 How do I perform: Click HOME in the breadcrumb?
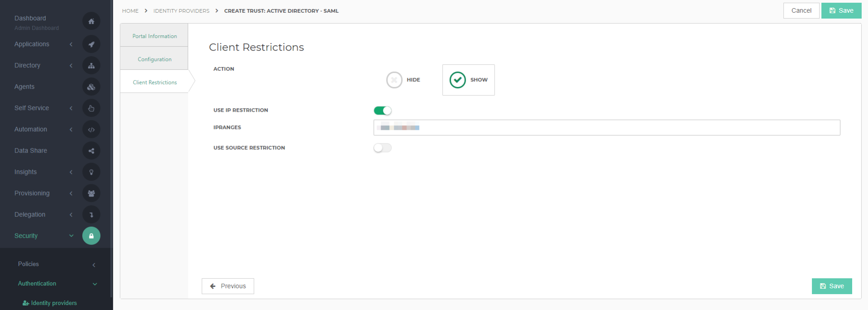pyautogui.click(x=130, y=11)
